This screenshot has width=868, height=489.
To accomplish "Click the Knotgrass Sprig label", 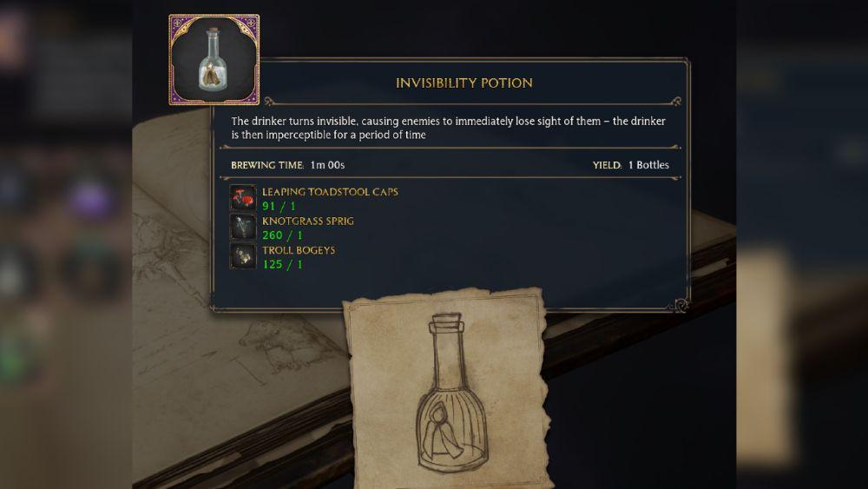I will click(308, 221).
